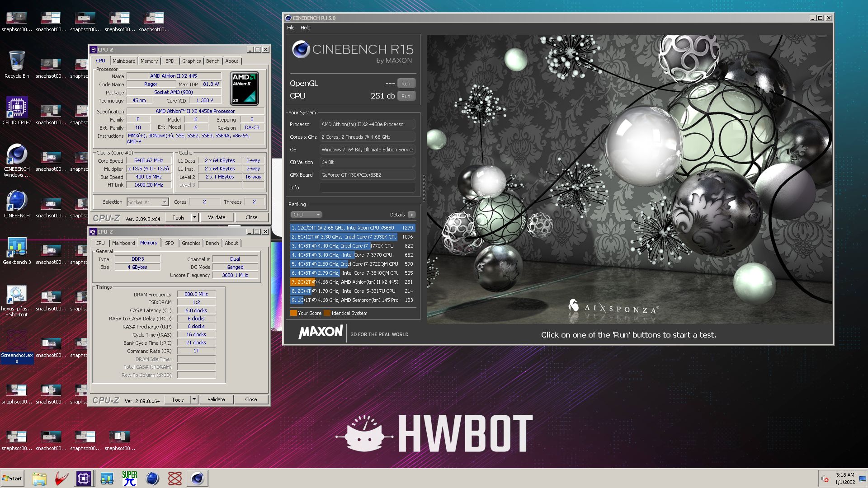Select ranking row Intel Core i7-4770K
This screenshot has width=868, height=488.
pyautogui.click(x=353, y=246)
